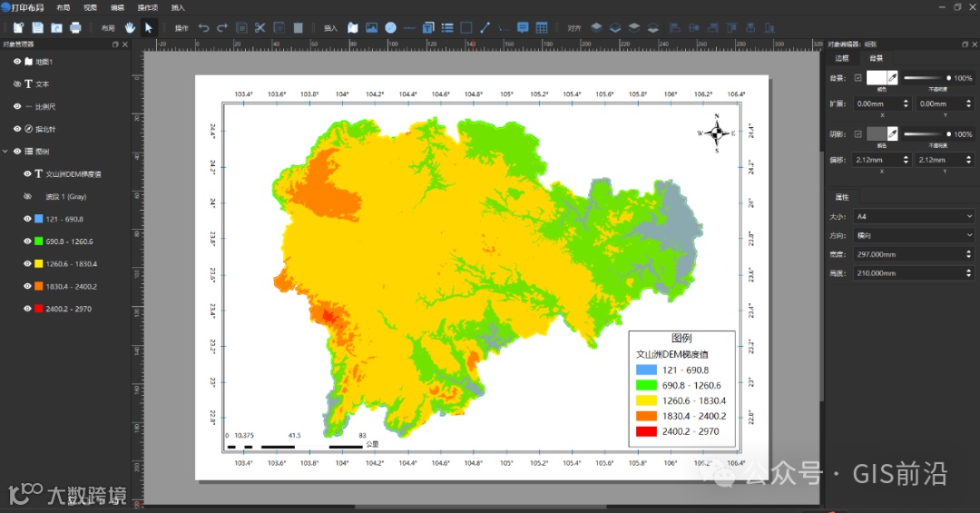This screenshot has width=980, height=513.
Task: Click stepper on 偏移 X 2.12mm field
Action: coord(906,160)
